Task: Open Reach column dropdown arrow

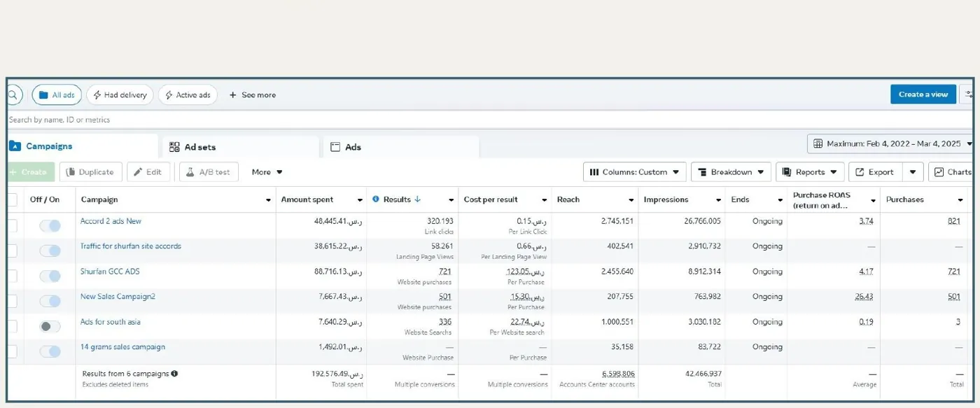Action: pos(631,200)
